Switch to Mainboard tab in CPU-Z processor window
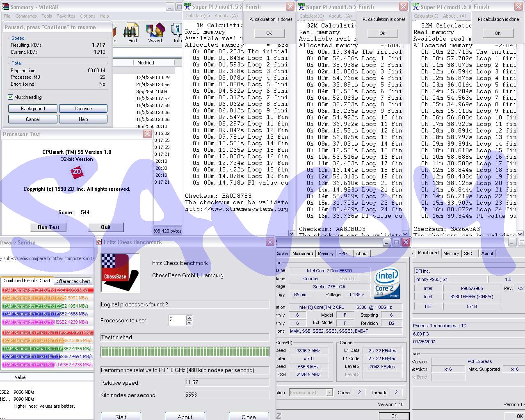This screenshot has height=420, width=525. [x=303, y=253]
